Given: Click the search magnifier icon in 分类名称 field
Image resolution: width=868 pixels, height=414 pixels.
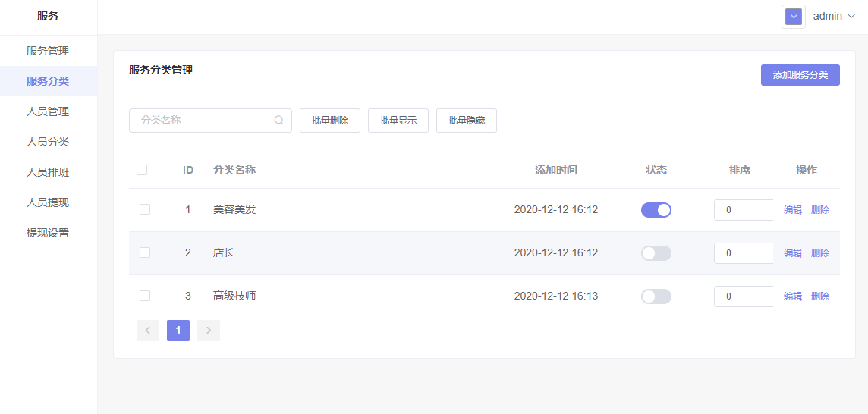Looking at the screenshot, I should [279, 120].
